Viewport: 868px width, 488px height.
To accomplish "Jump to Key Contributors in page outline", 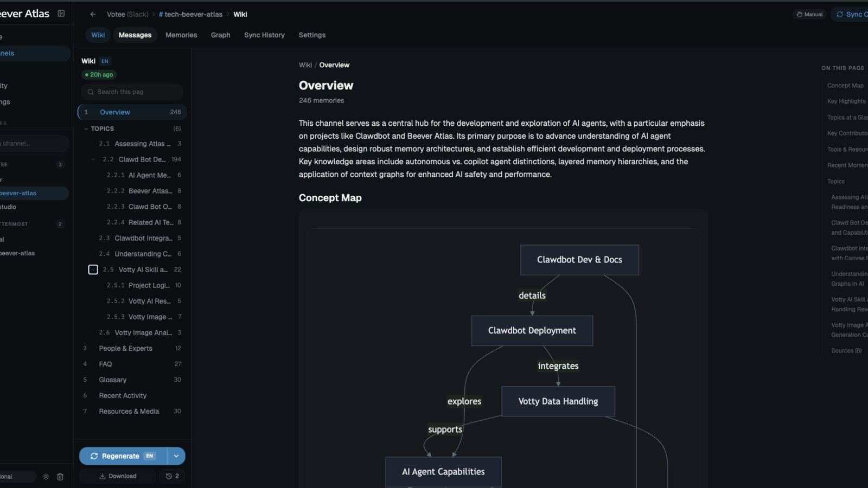I will coord(847,133).
